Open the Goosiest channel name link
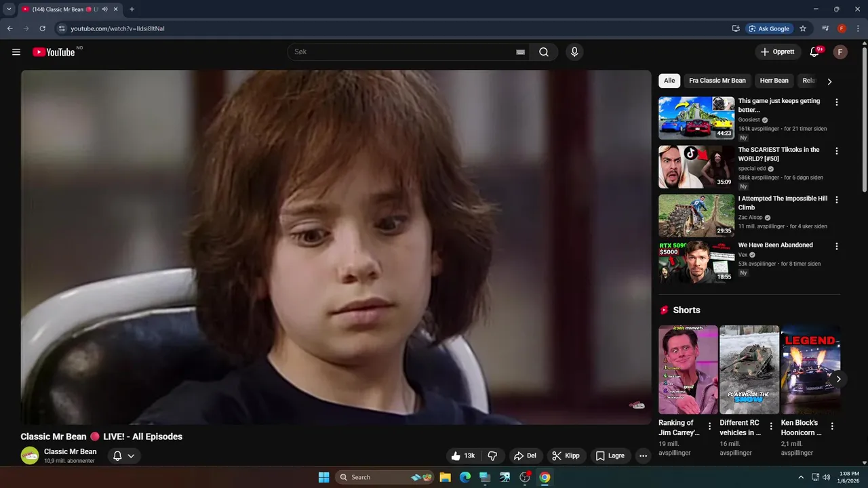 [749, 120]
